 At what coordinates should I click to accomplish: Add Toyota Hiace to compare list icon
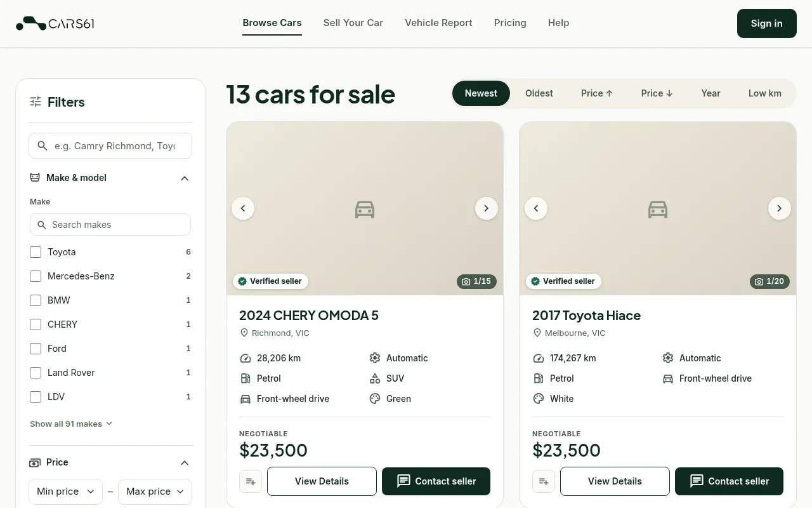click(x=544, y=481)
